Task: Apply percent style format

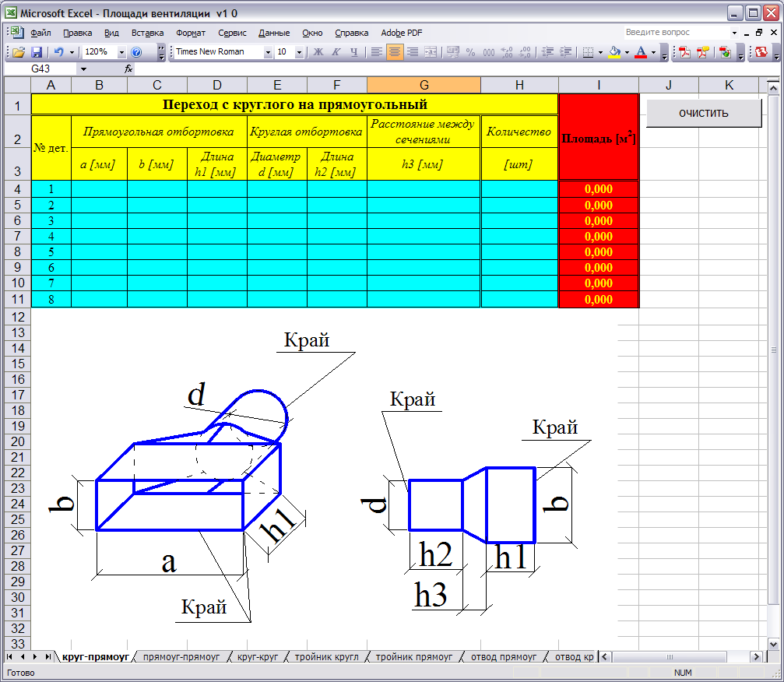Action: pyautogui.click(x=470, y=52)
